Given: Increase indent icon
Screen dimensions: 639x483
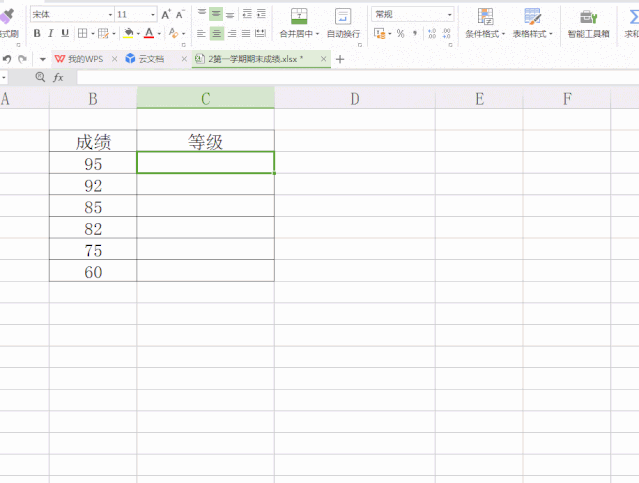Looking at the screenshot, I should coord(261,14).
